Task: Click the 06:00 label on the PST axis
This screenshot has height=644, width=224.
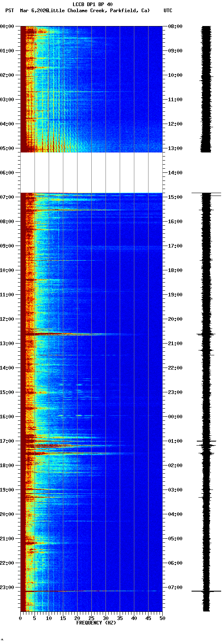Action: coord(7,173)
